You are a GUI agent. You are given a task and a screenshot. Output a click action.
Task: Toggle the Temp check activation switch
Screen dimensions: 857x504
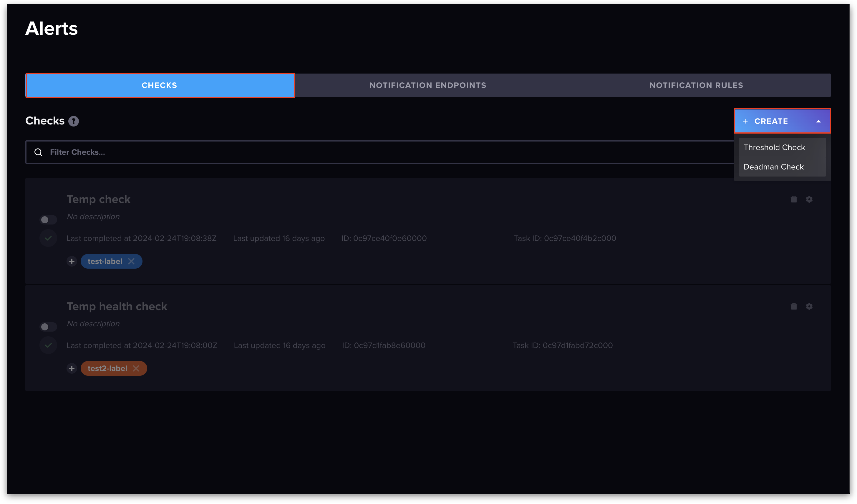(48, 220)
